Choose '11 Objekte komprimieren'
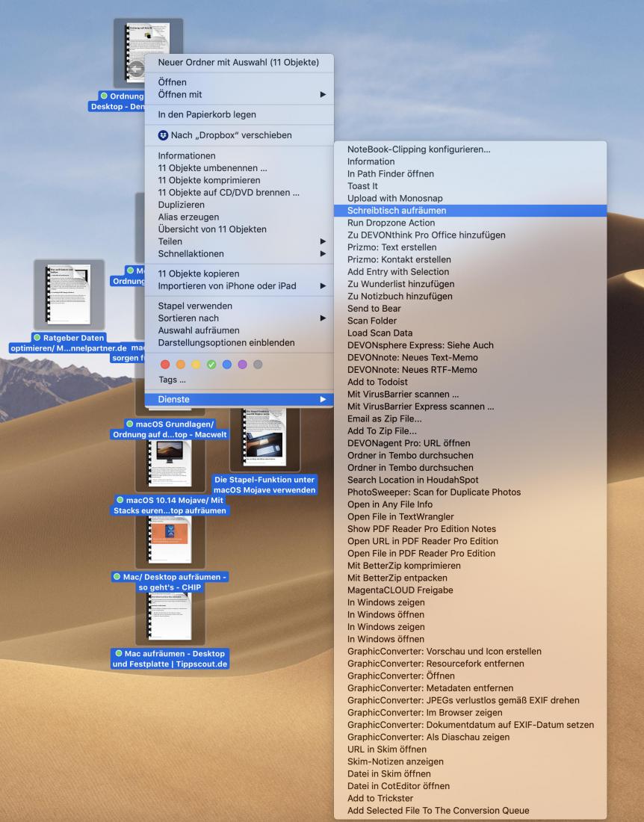Viewport: 644px width, 822px height. tap(239, 180)
